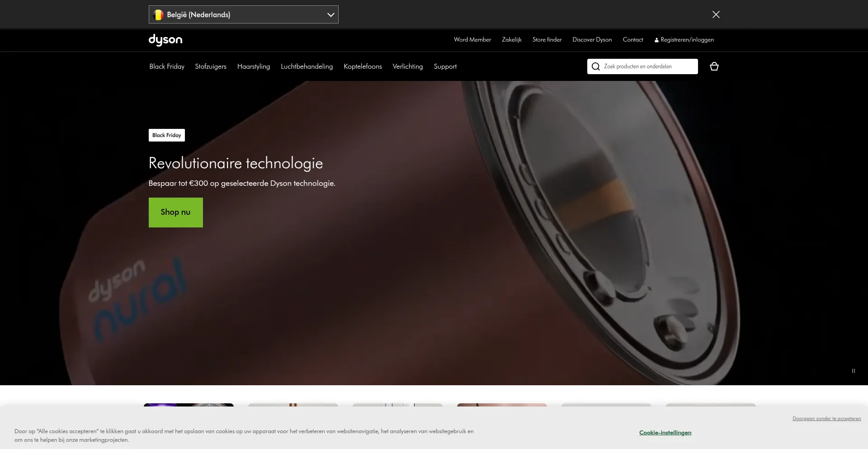Screen dimensions: 868x449
Task: Click the Dyson logo
Action: pos(165,40)
